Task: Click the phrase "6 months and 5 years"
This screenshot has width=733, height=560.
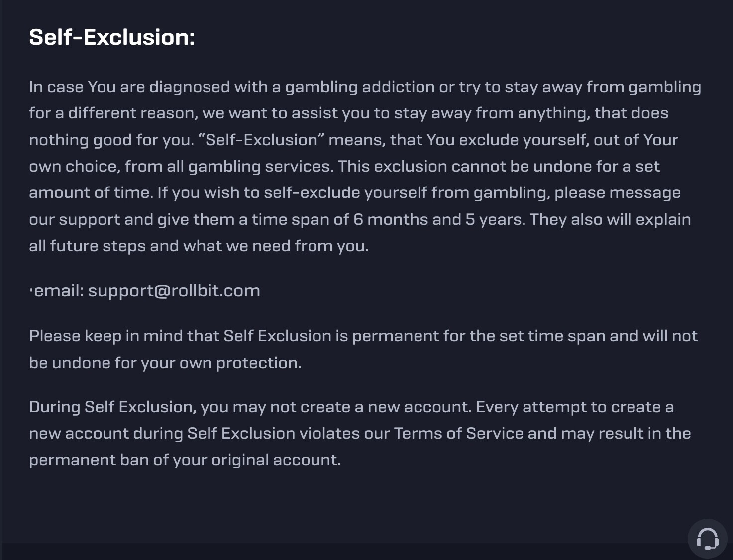Action: (439, 219)
